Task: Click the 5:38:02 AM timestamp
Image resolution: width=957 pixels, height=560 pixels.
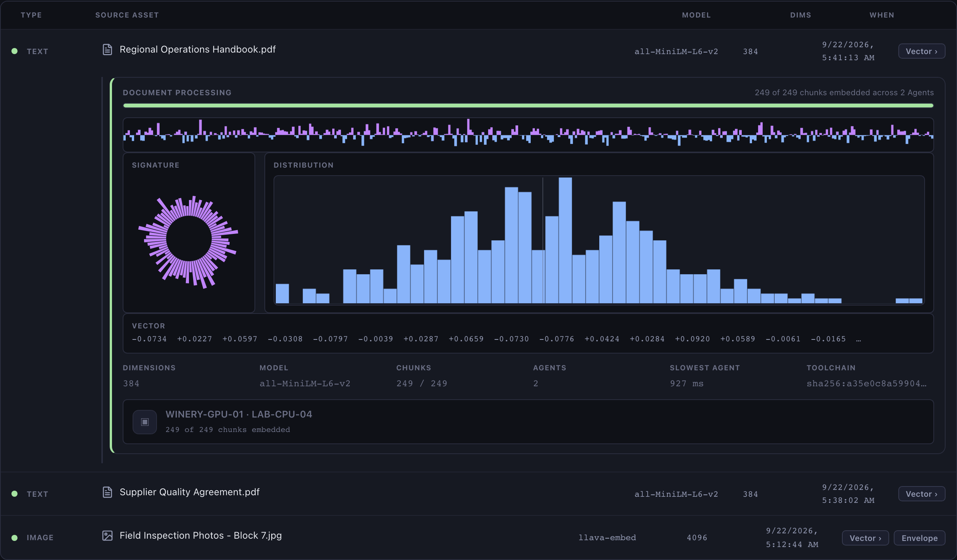Action: point(848,500)
